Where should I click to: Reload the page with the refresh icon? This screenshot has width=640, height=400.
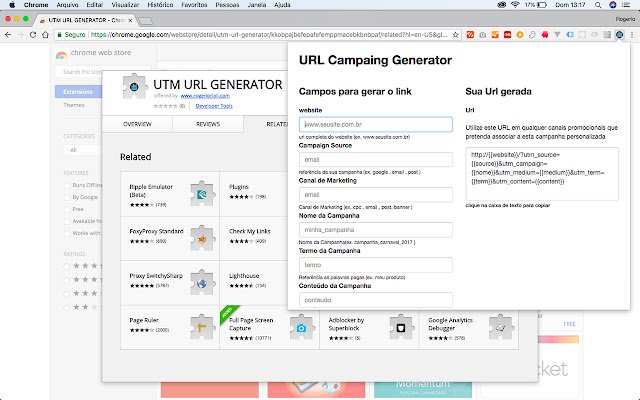point(33,35)
